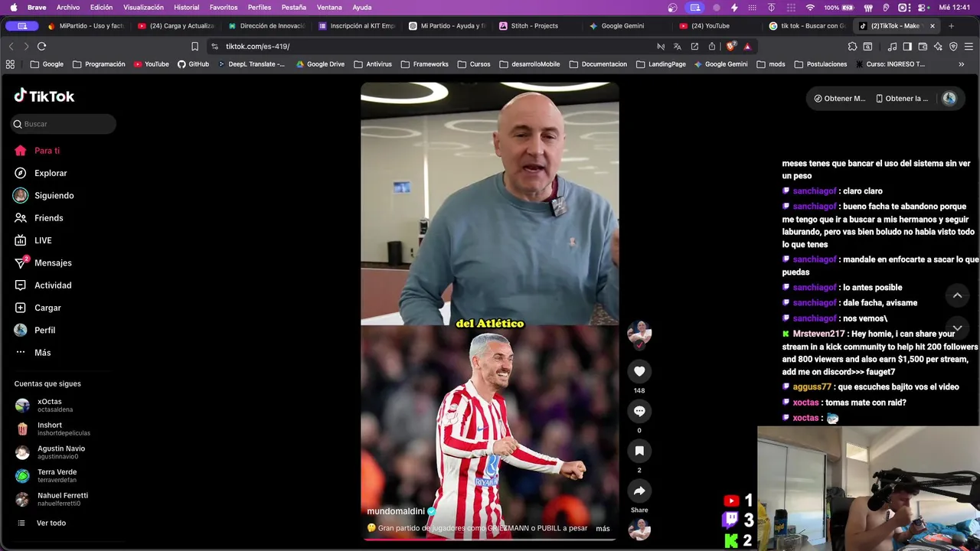
Task: Open Historial menu in menu bar
Action: (x=186, y=7)
